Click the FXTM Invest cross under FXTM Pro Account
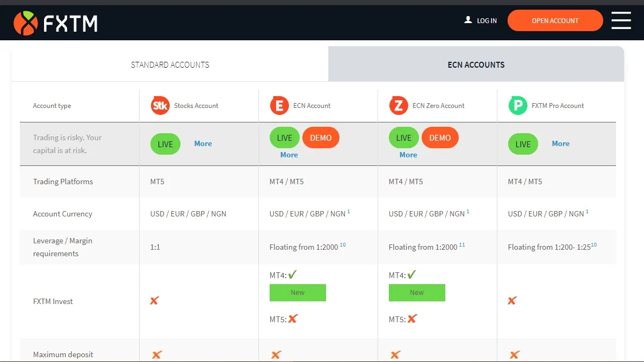The width and height of the screenshot is (644, 362). click(x=512, y=301)
